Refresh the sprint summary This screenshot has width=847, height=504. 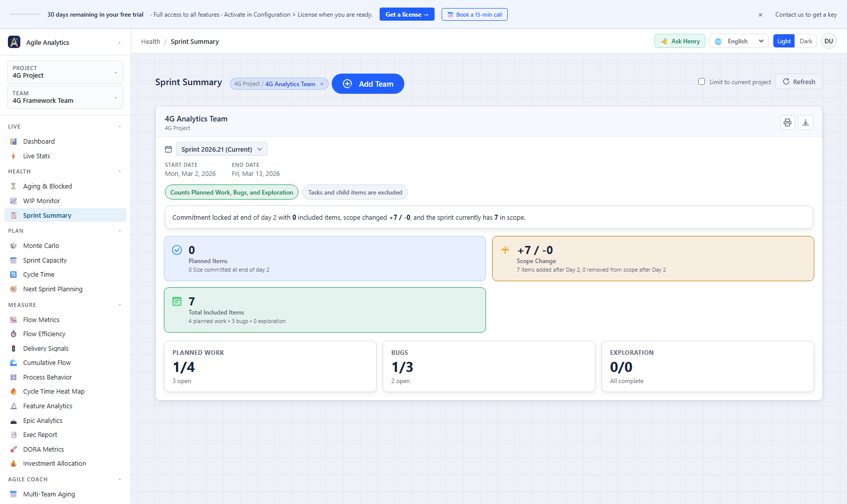[799, 82]
